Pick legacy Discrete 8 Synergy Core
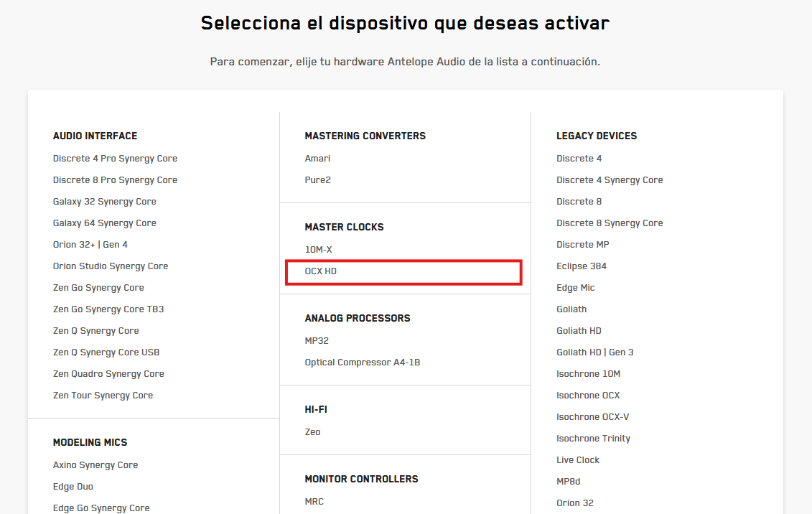The image size is (812, 514). coord(610,223)
